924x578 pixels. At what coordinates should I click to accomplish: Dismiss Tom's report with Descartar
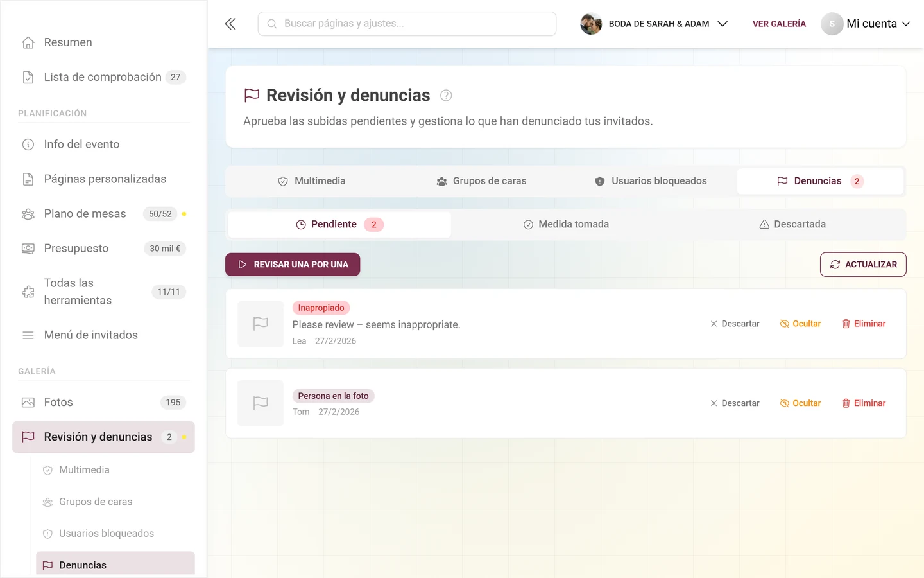pyautogui.click(x=735, y=403)
